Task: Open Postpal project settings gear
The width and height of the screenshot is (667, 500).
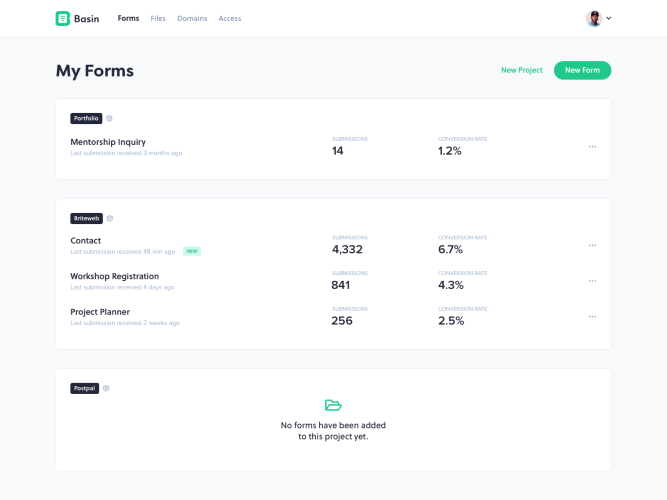Action: pyautogui.click(x=106, y=388)
